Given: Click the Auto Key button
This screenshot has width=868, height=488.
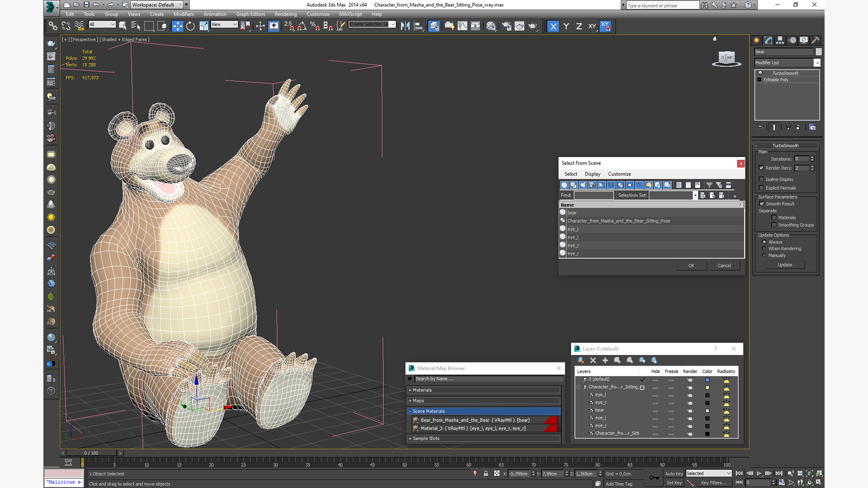Looking at the screenshot, I should (x=674, y=474).
